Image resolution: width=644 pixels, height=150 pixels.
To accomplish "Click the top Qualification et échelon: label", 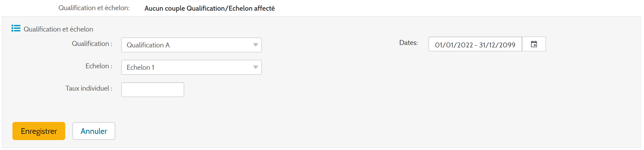I will 94,8.
